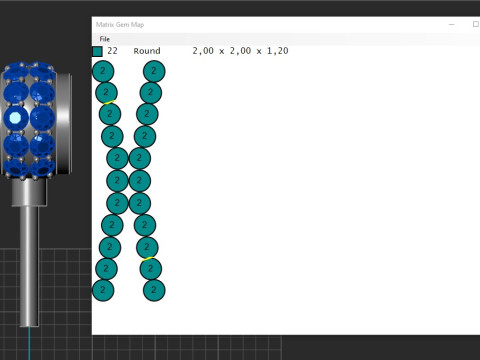Click the bottommost gem circle in right column

[x=154, y=290]
